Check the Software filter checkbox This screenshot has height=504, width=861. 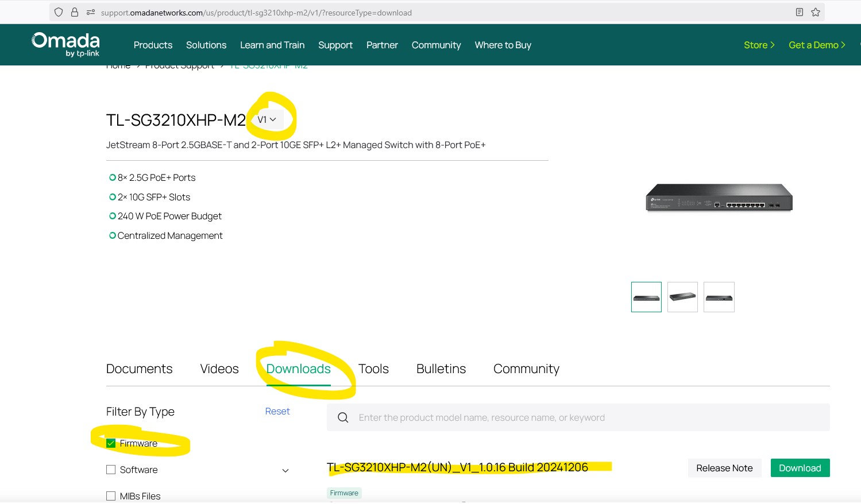coord(111,470)
